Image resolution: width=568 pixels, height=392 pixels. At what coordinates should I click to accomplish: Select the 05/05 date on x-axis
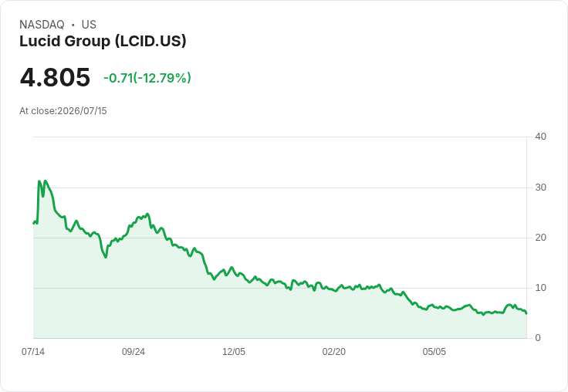pyautogui.click(x=434, y=351)
